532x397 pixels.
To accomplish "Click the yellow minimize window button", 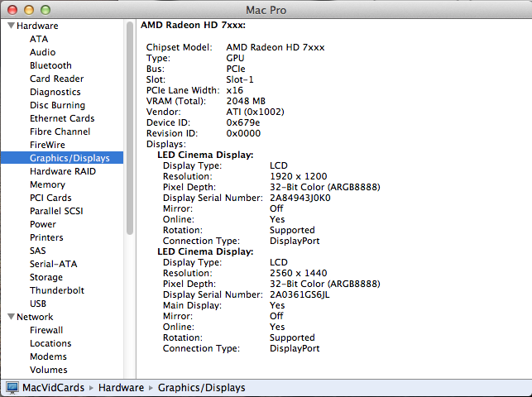I will point(29,10).
